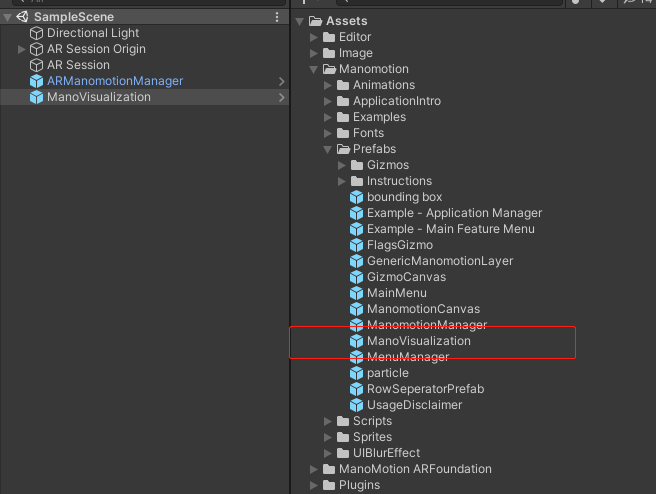Viewport: 656px width, 494px height.
Task: Click the Prefabs open folder icon
Action: (x=343, y=149)
